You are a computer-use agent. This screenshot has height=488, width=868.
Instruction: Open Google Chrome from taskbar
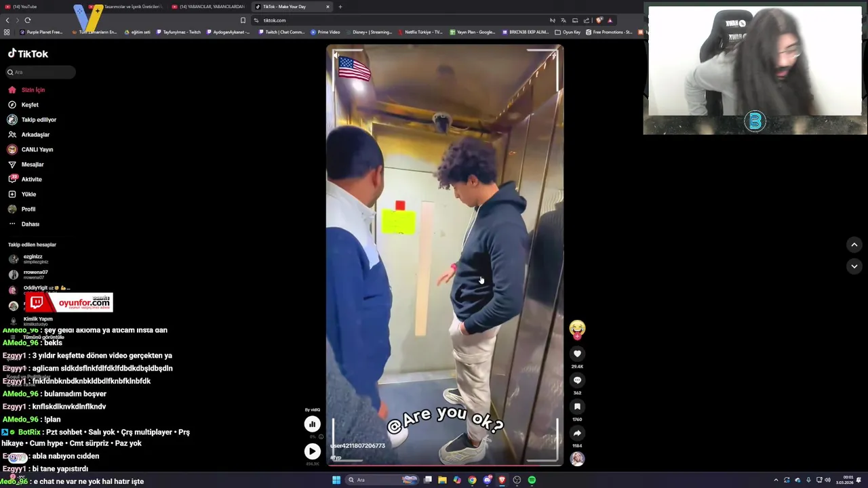472,480
